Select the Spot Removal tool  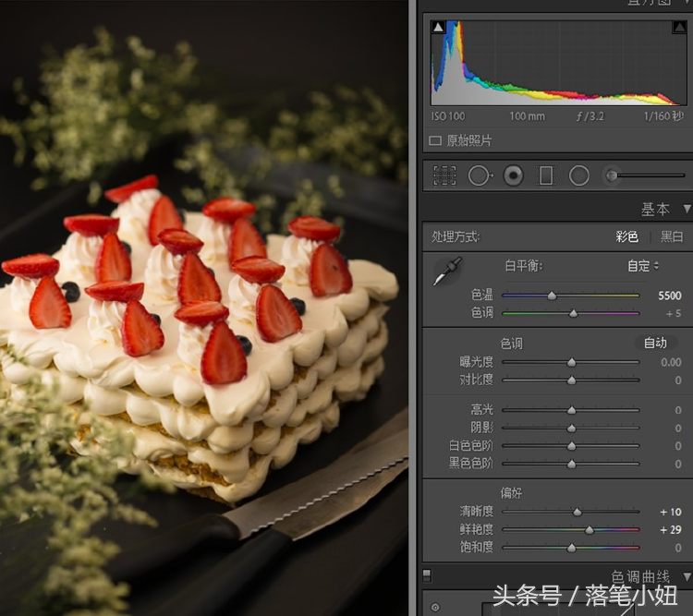(x=479, y=175)
